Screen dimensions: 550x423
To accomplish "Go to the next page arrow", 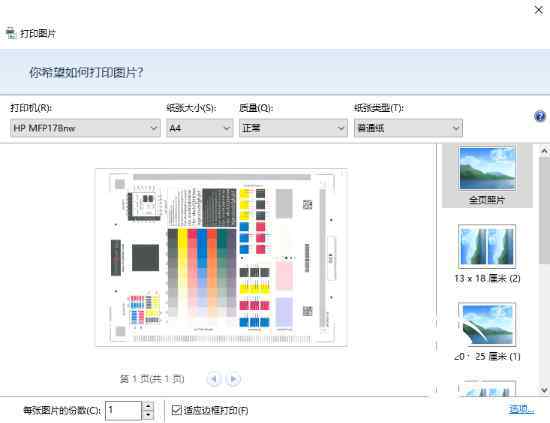I will (233, 379).
